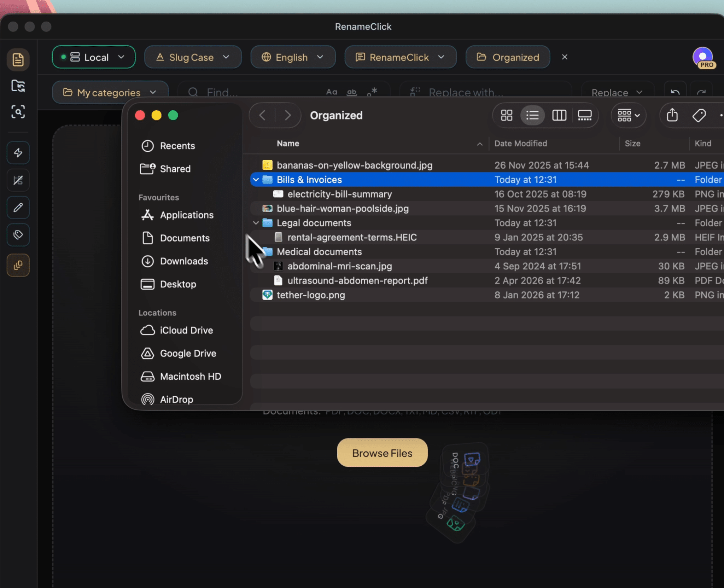Open the scan search icon in RenameClick sidebar
This screenshot has height=588, width=724.
[x=18, y=112]
